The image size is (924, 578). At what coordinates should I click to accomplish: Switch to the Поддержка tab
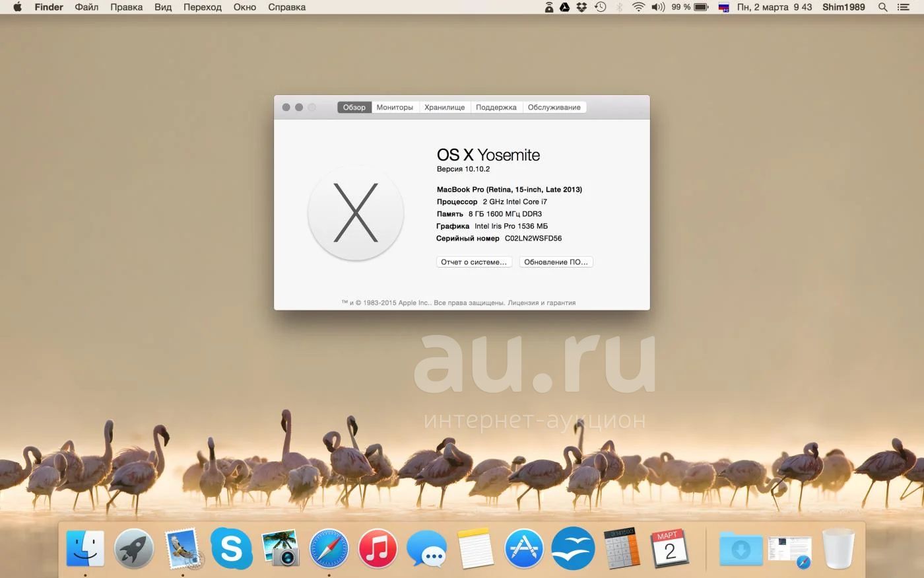coord(496,107)
